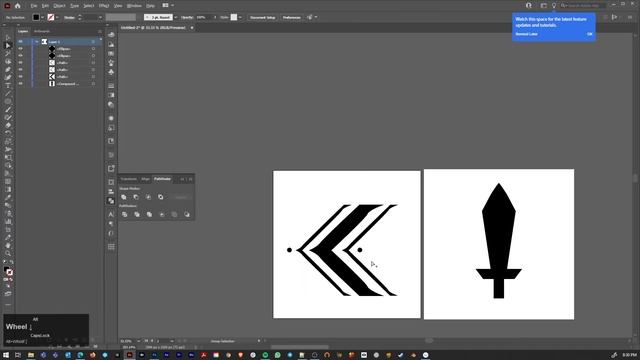640x360 pixels.
Task: Click the Divide pathfinder icon
Action: [124, 214]
